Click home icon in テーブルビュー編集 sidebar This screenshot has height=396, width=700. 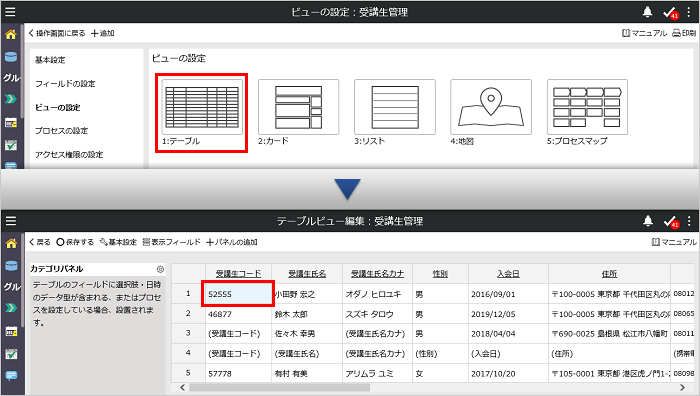coord(11,243)
